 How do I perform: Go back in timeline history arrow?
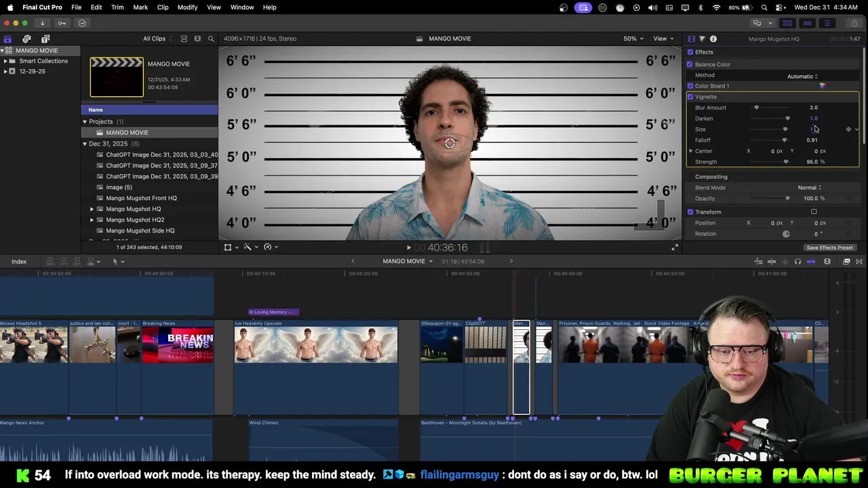tap(353, 261)
